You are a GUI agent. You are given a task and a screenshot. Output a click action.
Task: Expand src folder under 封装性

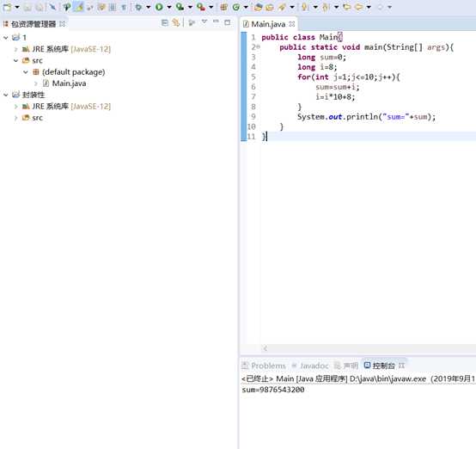click(16, 118)
